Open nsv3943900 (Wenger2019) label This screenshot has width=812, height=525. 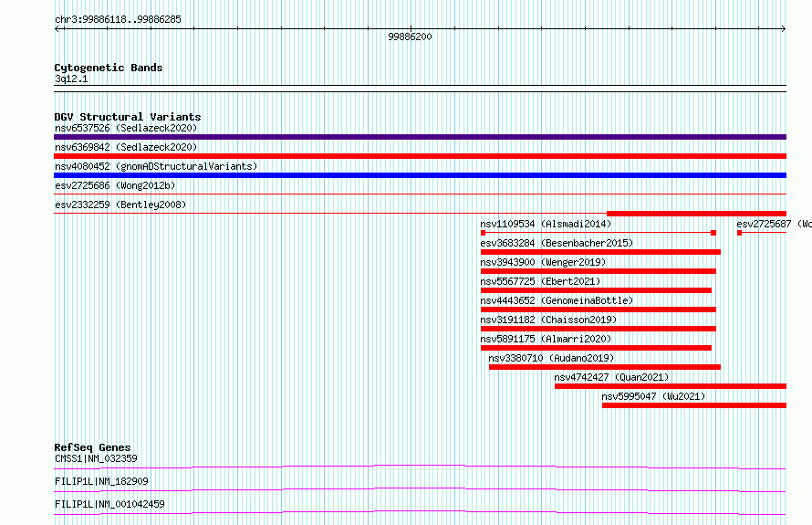tap(543, 262)
